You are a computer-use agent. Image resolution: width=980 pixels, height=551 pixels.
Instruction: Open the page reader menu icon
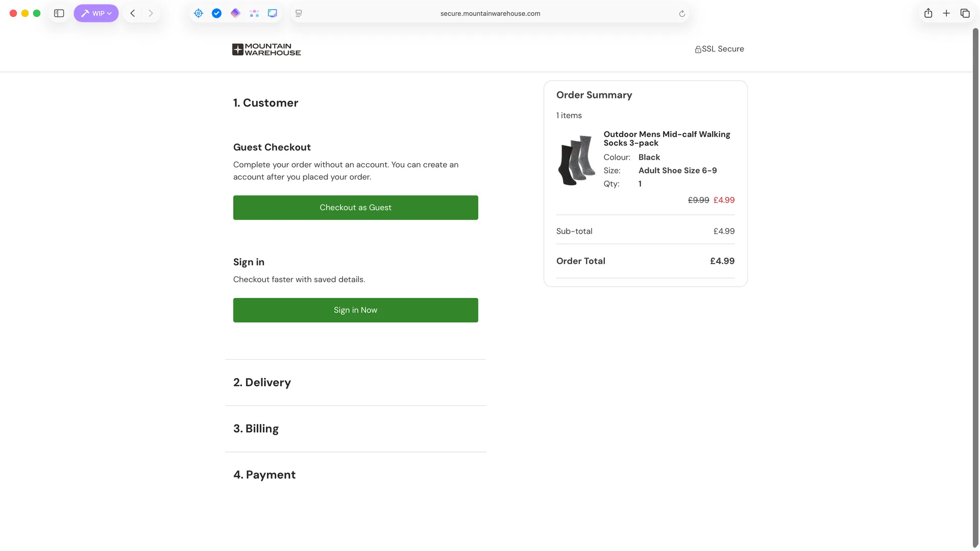pyautogui.click(x=299, y=13)
